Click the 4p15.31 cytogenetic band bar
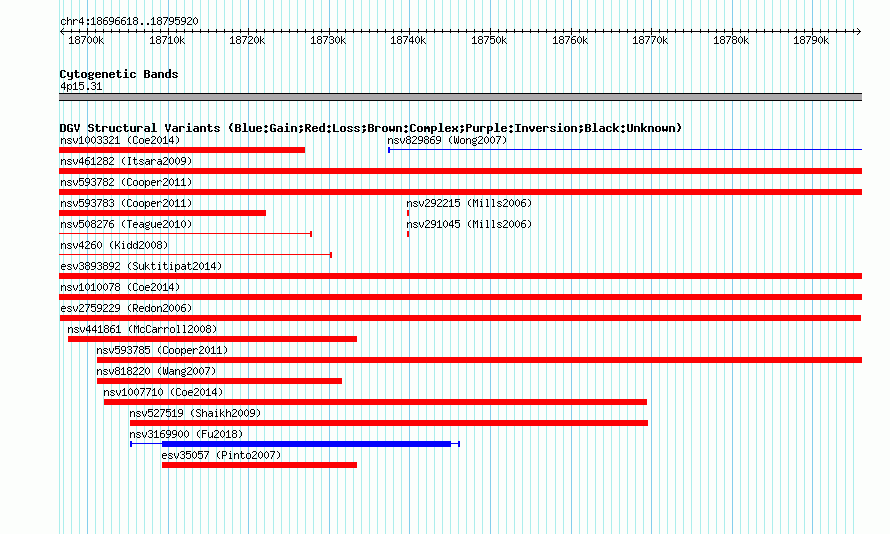The image size is (890, 534). (460, 97)
